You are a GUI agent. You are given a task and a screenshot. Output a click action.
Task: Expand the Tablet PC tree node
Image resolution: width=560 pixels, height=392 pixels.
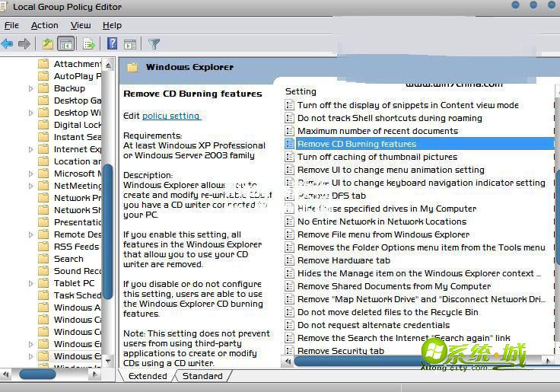(31, 283)
